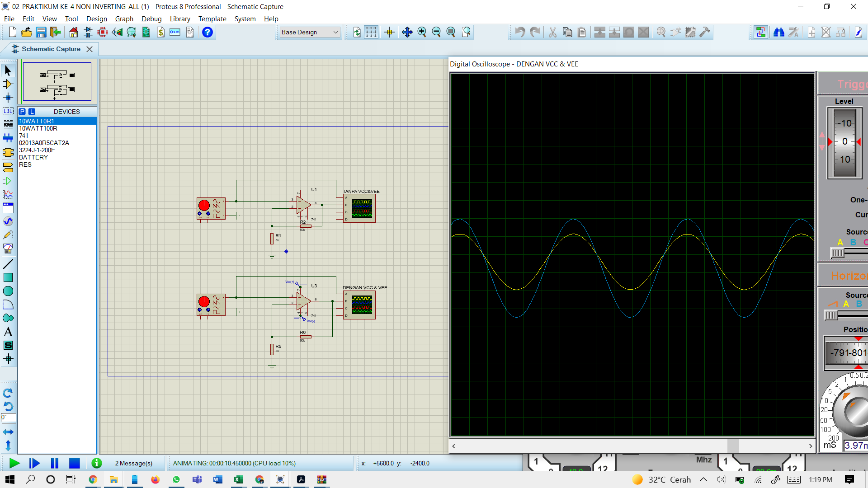This screenshot has height=488, width=868.
Task: Click the Stop simulation button
Action: pyautogui.click(x=75, y=463)
